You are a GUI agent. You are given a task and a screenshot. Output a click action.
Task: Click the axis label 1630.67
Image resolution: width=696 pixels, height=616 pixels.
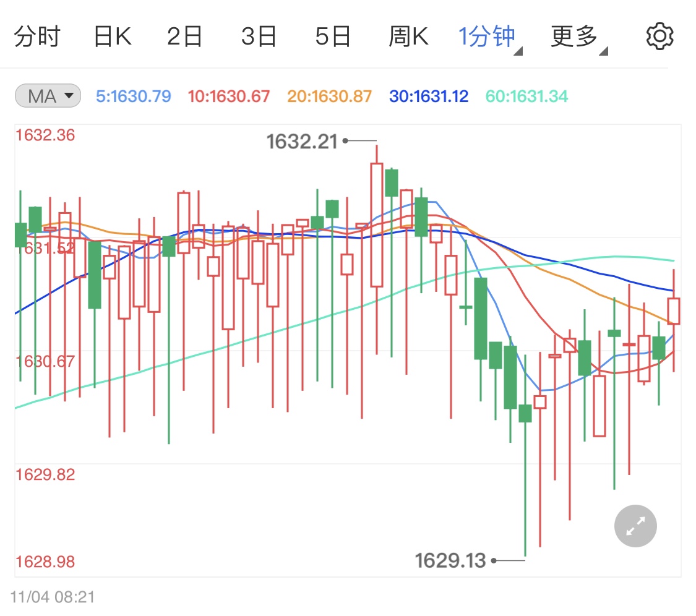pyautogui.click(x=45, y=361)
